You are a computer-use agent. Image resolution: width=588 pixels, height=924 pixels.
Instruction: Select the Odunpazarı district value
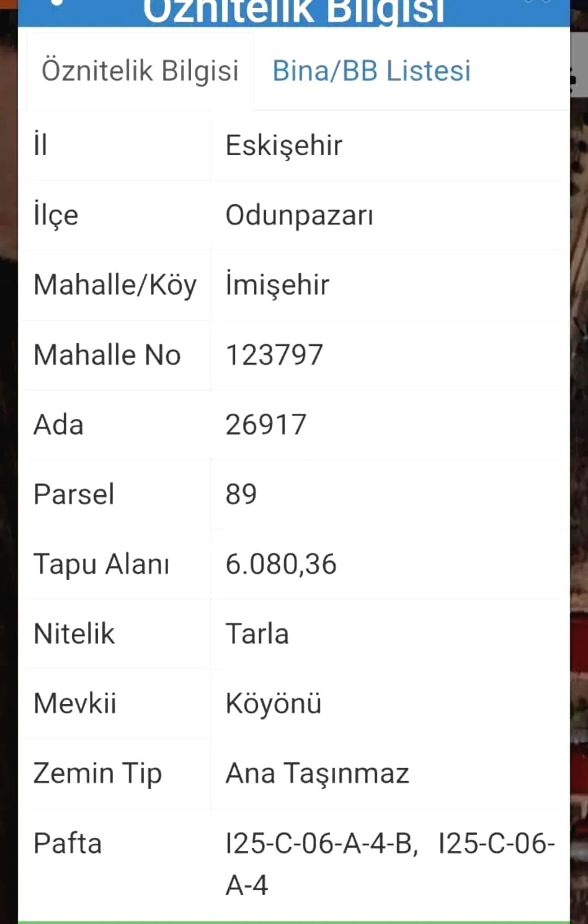point(299,215)
